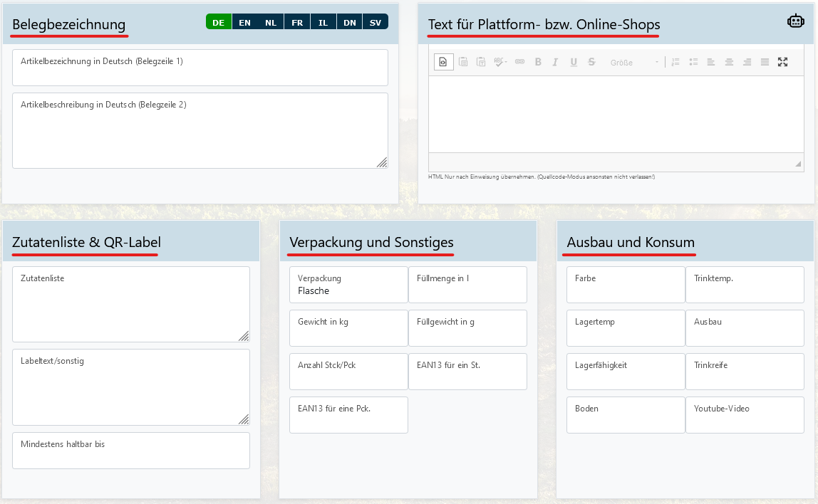Viewport: 818px width, 504px height.
Task: Center-align text in the editor
Action: tap(729, 62)
